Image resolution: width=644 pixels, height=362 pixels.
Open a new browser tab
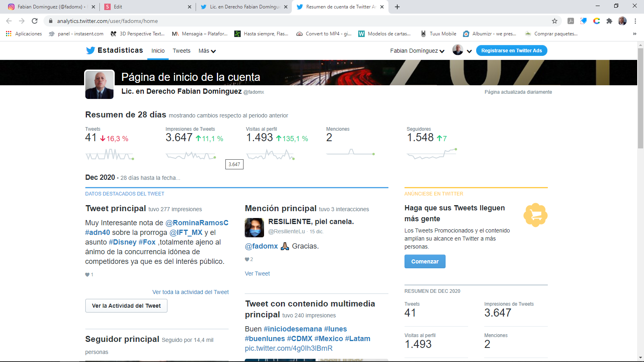tap(397, 7)
